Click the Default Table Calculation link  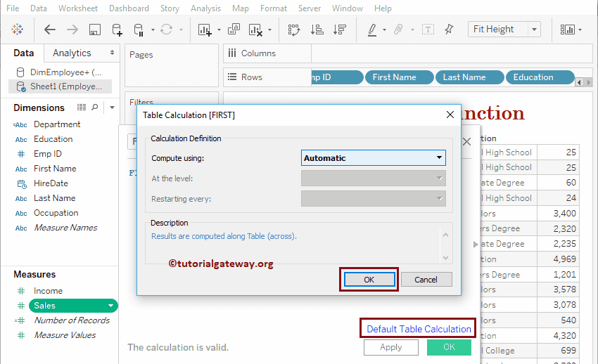(x=419, y=329)
